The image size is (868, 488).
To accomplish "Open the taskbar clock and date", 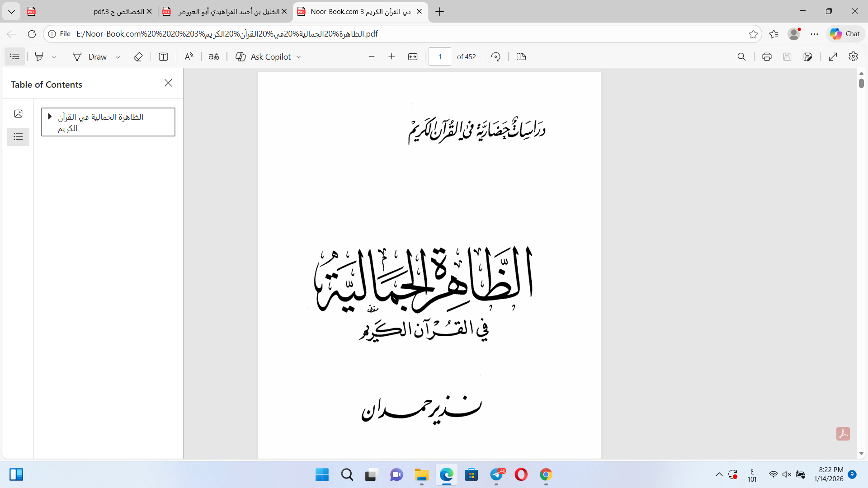I will pyautogui.click(x=829, y=474).
